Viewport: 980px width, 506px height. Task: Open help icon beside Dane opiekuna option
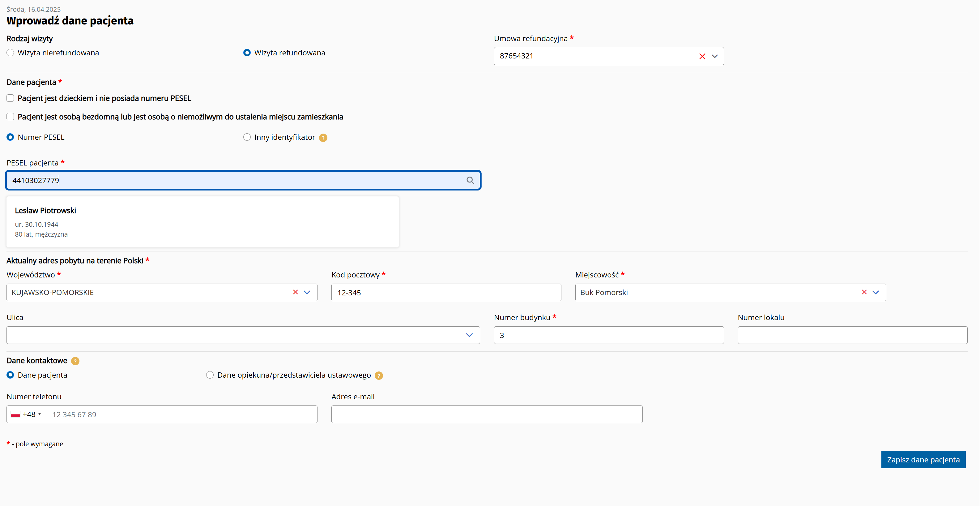378,375
